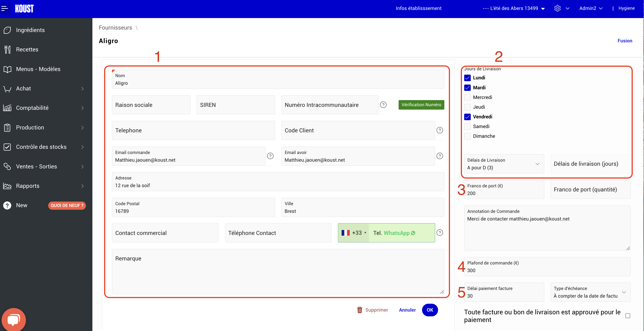Click the French flag country icon
This screenshot has width=644, height=331.
click(345, 233)
